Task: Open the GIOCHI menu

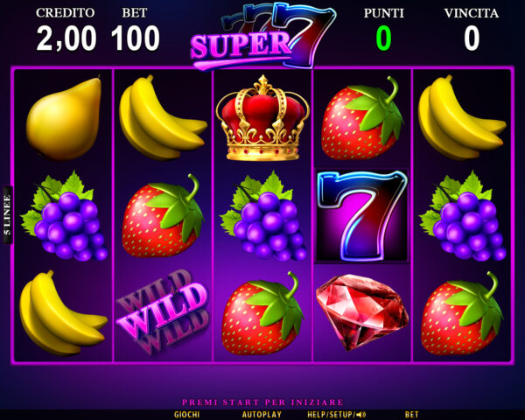Action: click(x=187, y=415)
